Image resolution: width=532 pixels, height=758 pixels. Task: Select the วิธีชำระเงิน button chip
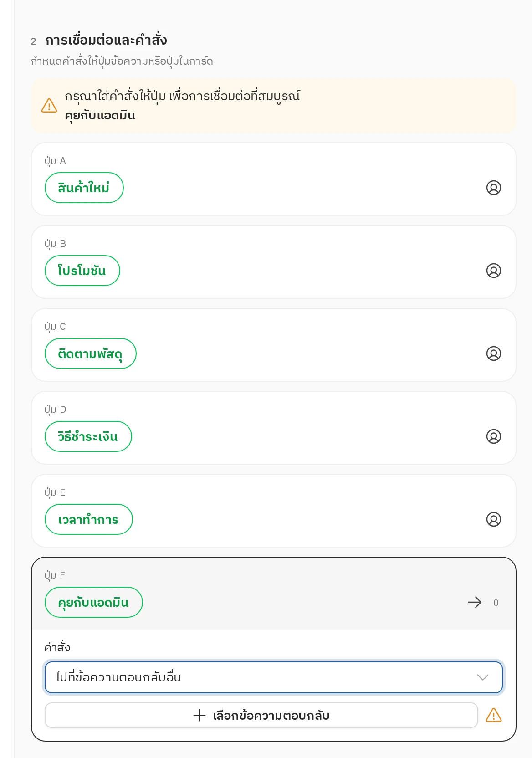(88, 436)
